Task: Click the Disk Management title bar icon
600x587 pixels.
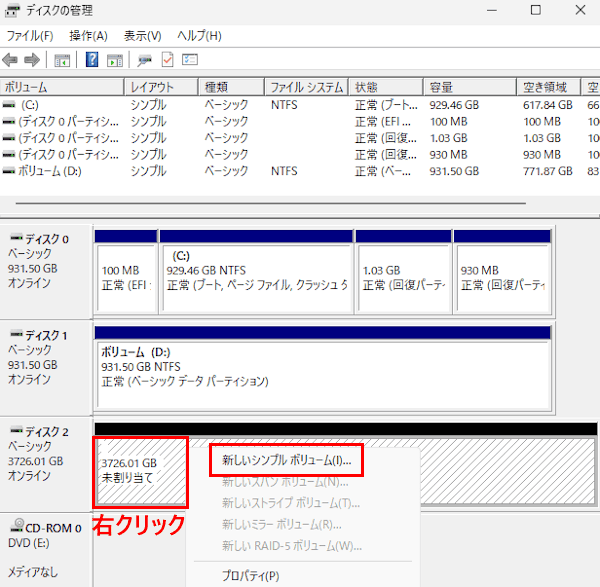Action: pos(12,11)
